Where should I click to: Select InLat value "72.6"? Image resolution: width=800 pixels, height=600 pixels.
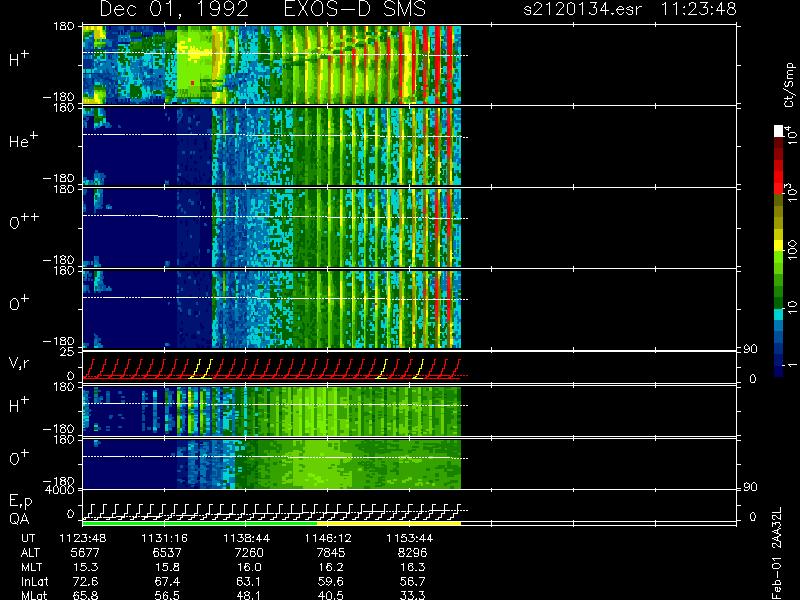85,581
